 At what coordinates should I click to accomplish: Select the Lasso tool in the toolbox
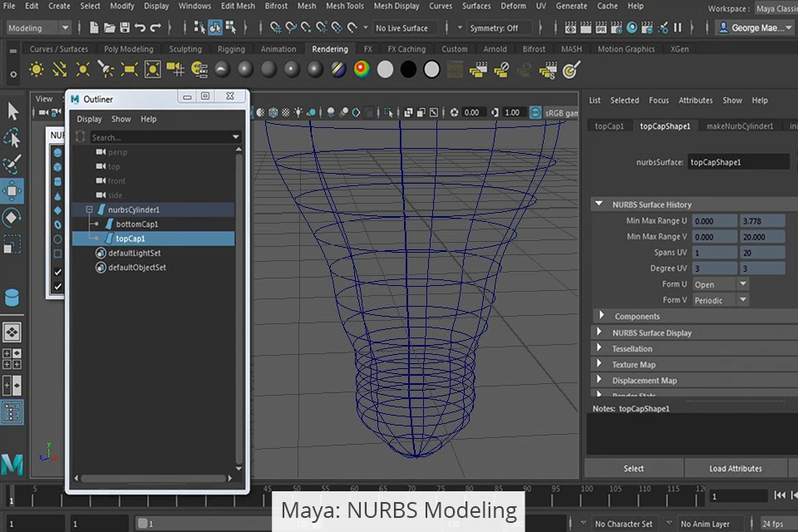(x=12, y=137)
